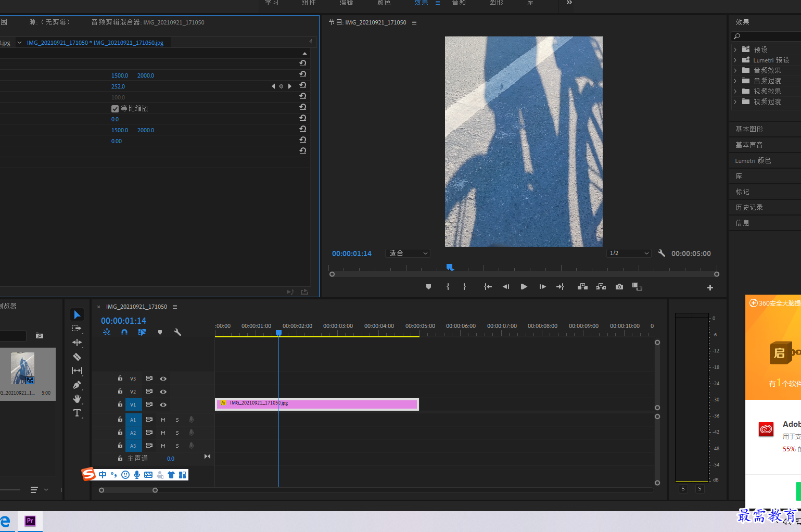Viewport: 801px width, 532px height.
Task: Go to In point in Program monitor
Action: (x=488, y=287)
